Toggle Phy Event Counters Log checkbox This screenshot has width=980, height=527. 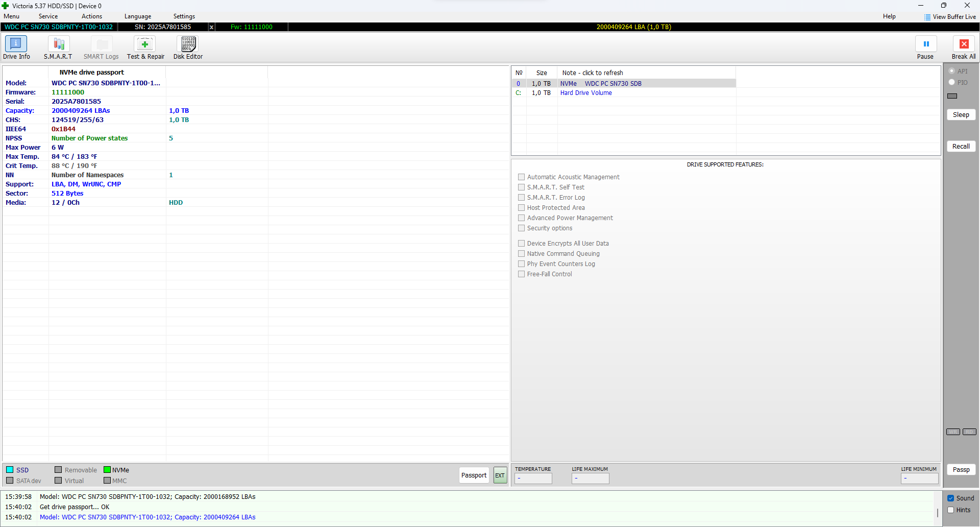[522, 264]
